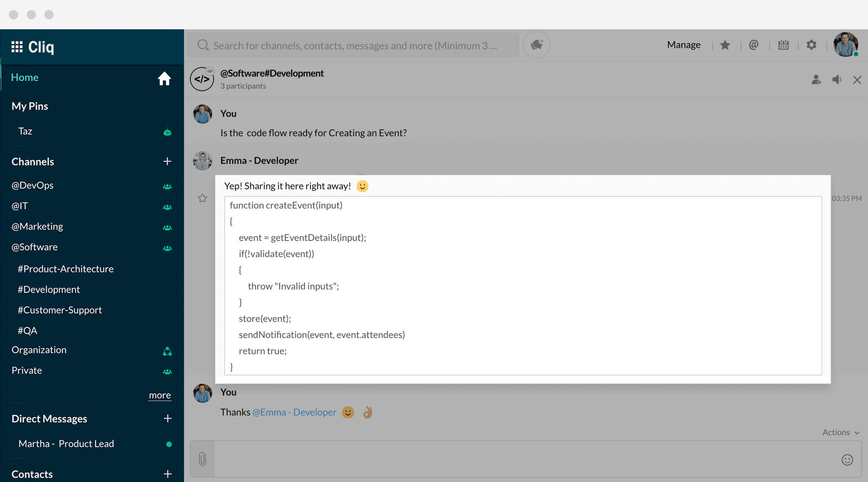Image resolution: width=868 pixels, height=482 pixels.
Task: Open the calendar icon in the top bar
Action: 783,45
